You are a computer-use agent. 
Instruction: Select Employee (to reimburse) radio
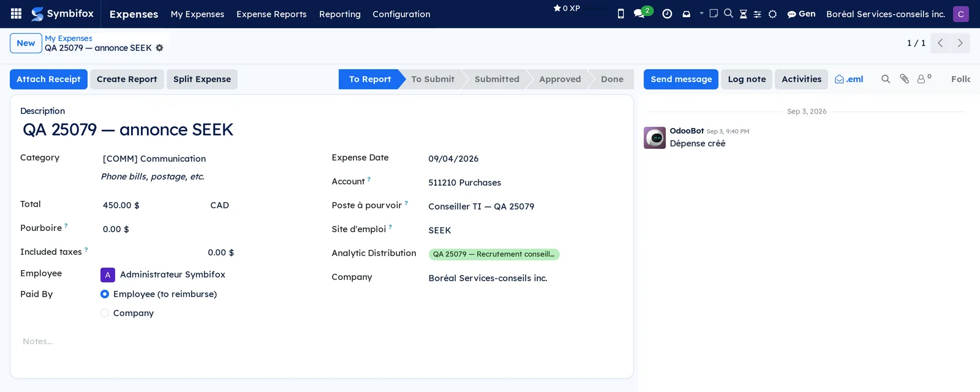pos(105,294)
